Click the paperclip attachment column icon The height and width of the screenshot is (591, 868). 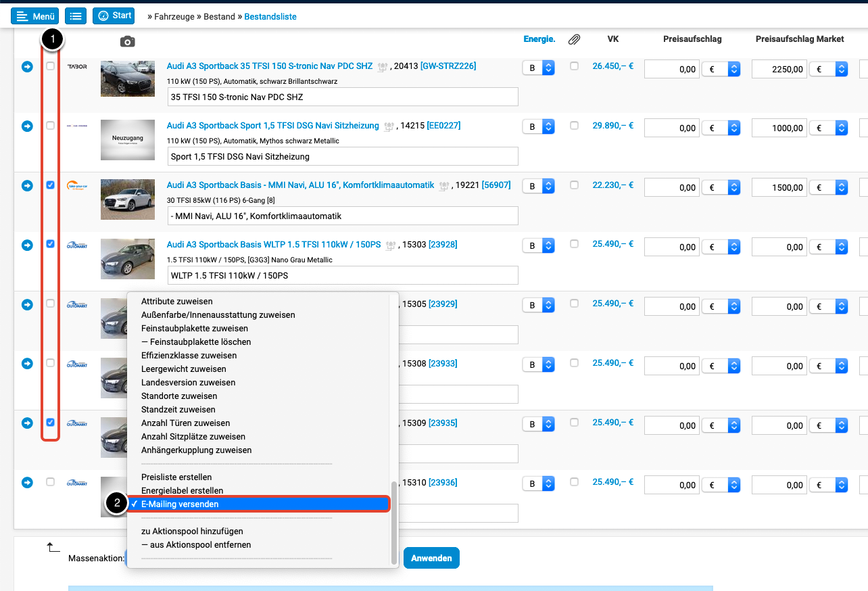click(574, 40)
